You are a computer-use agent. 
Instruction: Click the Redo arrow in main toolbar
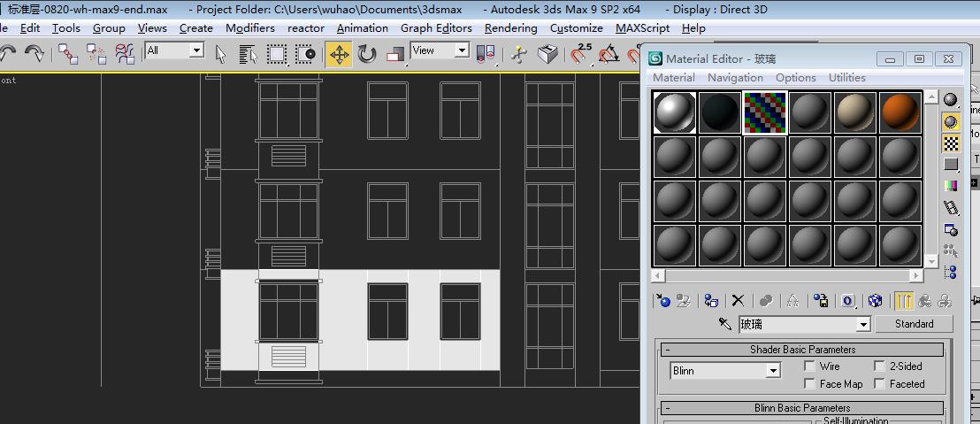click(x=34, y=54)
